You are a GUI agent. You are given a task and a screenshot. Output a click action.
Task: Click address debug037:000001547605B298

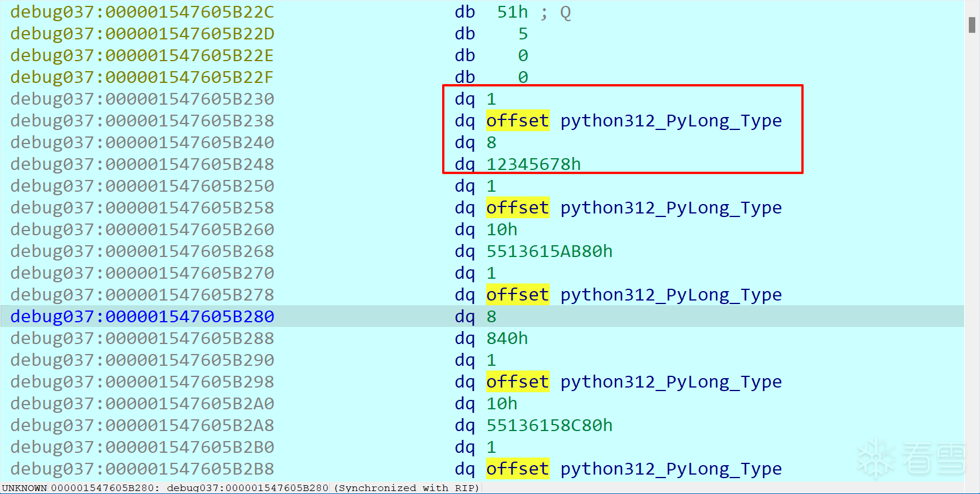point(142,382)
